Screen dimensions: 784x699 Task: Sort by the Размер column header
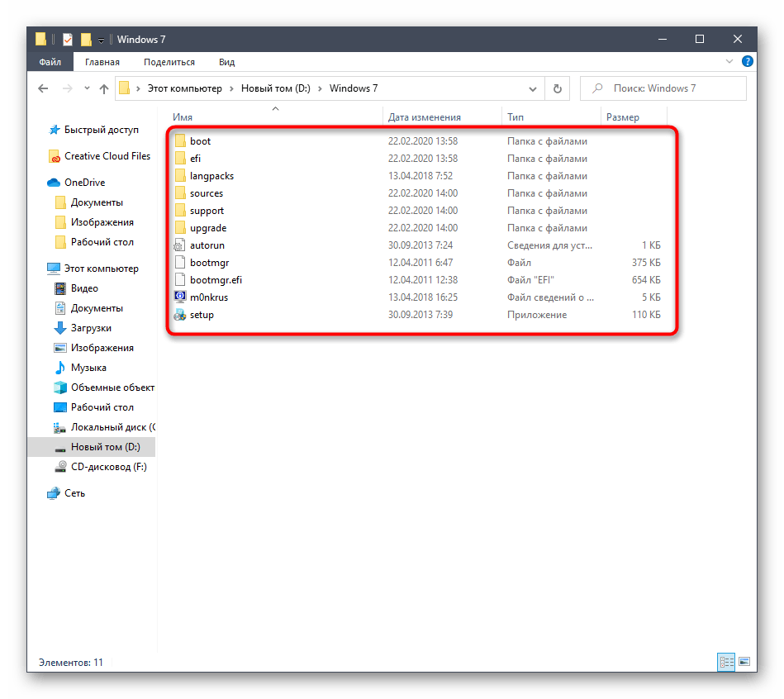pos(623,117)
